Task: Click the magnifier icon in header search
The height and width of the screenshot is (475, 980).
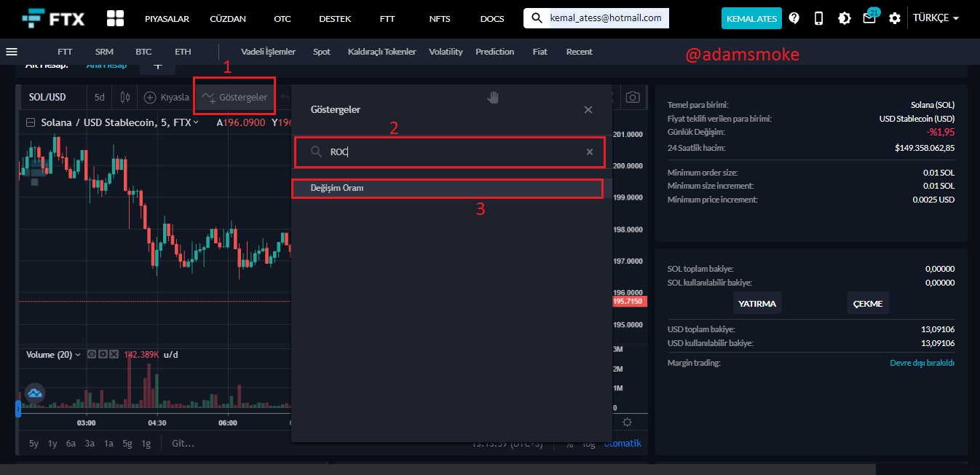Action: click(537, 18)
